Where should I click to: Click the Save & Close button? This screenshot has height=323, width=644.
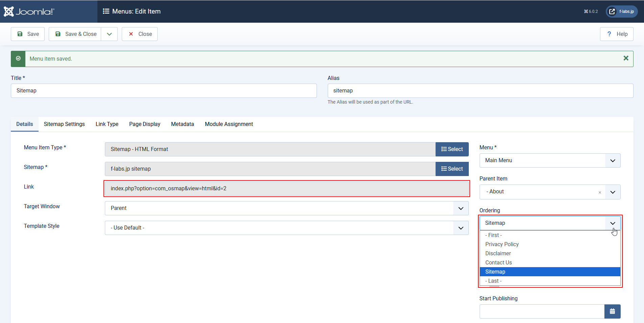75,34
